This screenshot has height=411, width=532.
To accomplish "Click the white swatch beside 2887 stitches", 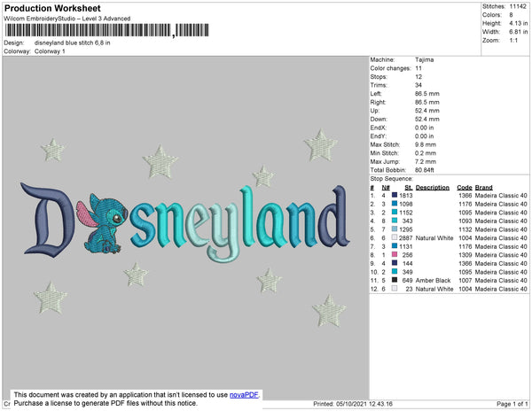I will pyautogui.click(x=395, y=237).
